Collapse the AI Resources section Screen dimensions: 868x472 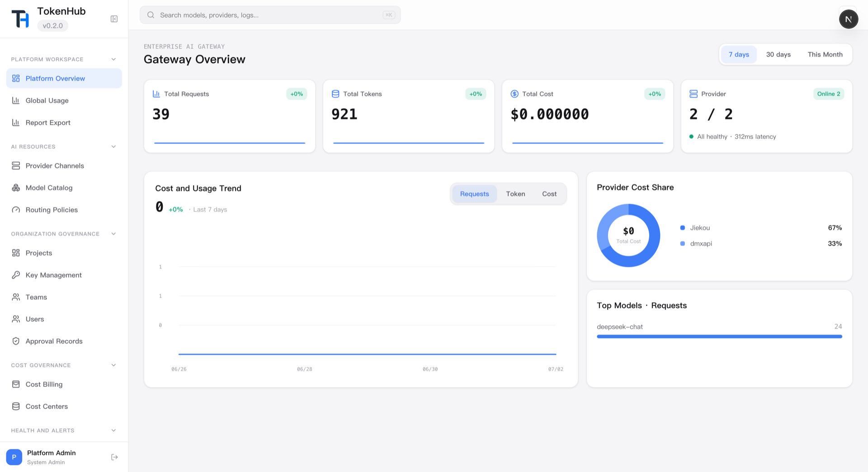point(113,147)
